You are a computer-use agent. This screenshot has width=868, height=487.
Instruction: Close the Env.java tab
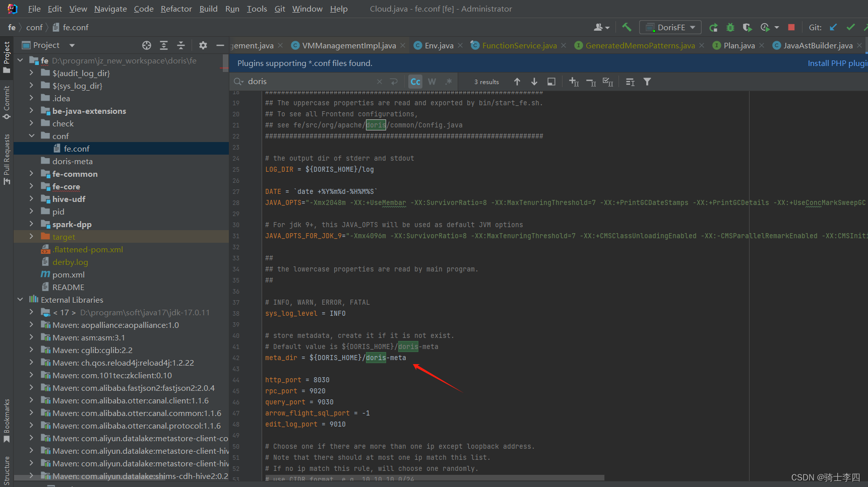tap(460, 45)
